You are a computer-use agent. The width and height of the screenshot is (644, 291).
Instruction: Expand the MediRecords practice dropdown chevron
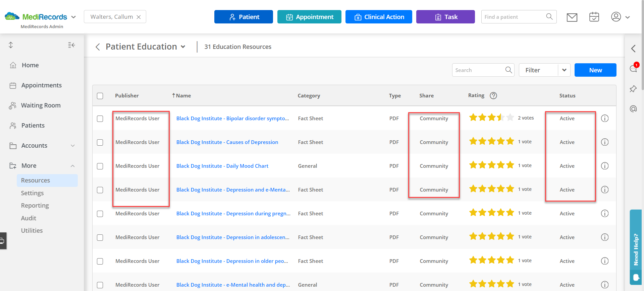[x=73, y=17]
